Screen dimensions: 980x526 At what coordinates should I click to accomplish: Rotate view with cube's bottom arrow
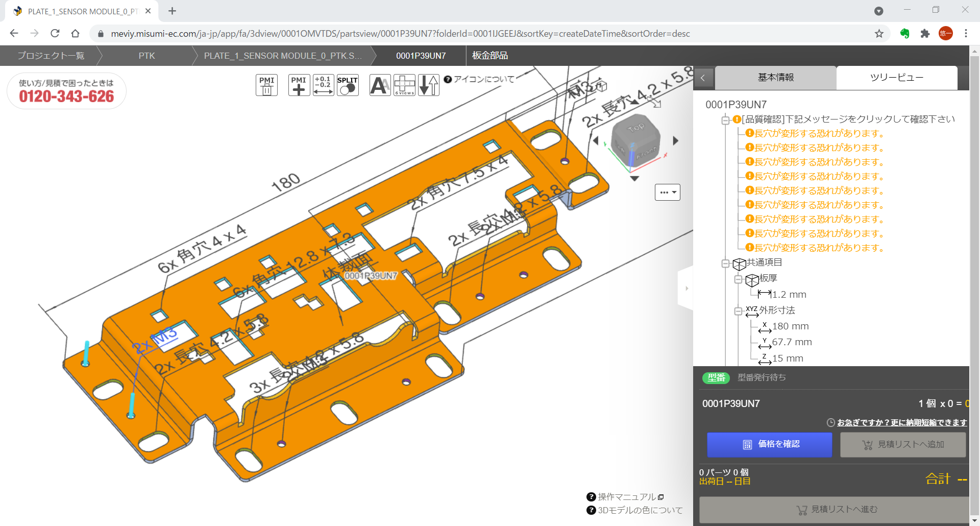click(x=634, y=179)
